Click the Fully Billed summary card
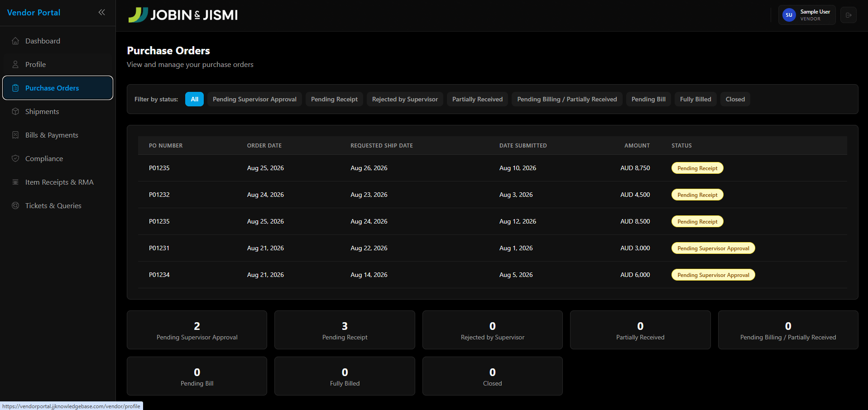 [x=345, y=376]
